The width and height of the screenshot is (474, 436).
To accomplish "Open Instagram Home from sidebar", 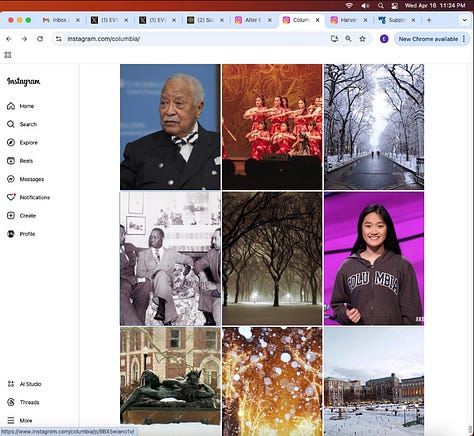I will (x=20, y=106).
